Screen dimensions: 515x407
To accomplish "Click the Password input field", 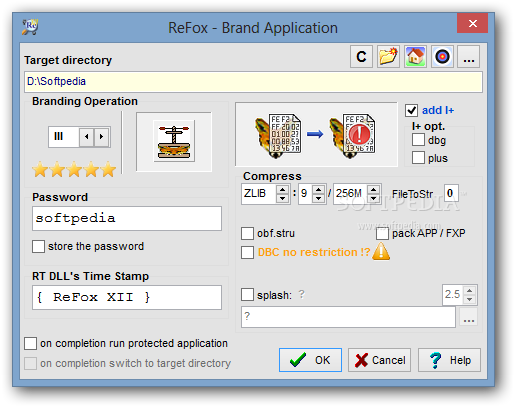I will [127, 218].
